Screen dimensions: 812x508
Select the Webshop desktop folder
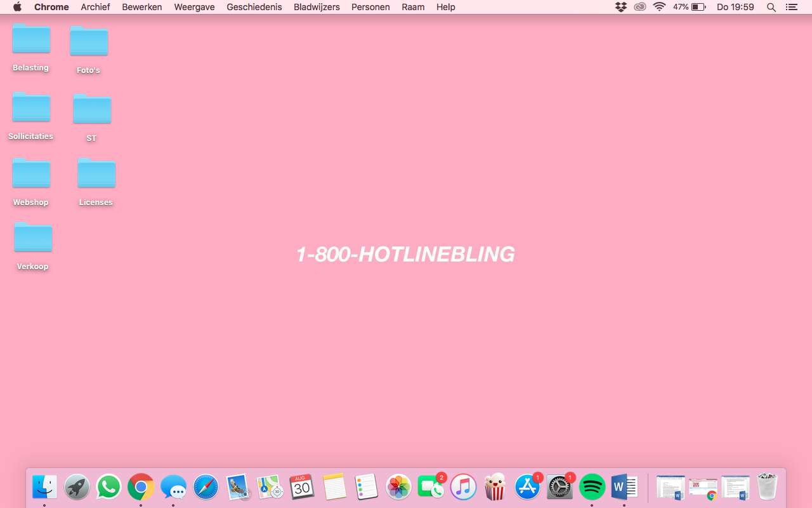coord(31,182)
